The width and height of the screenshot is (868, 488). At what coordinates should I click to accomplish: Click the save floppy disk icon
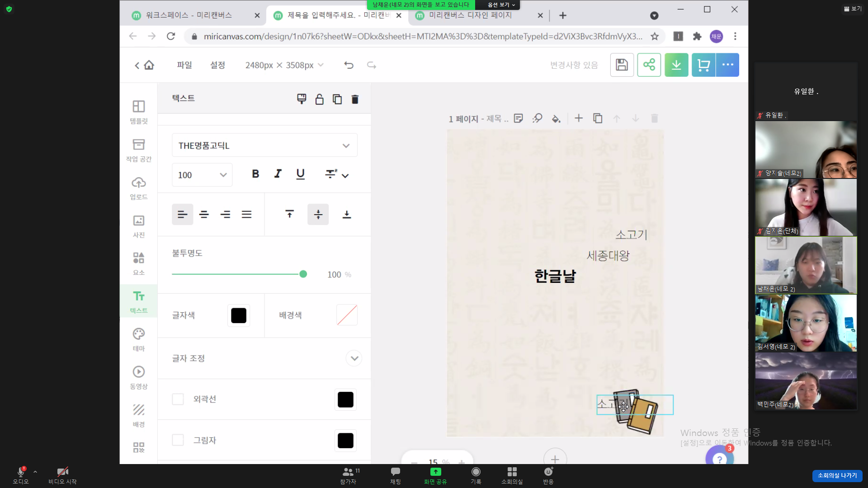pyautogui.click(x=622, y=65)
